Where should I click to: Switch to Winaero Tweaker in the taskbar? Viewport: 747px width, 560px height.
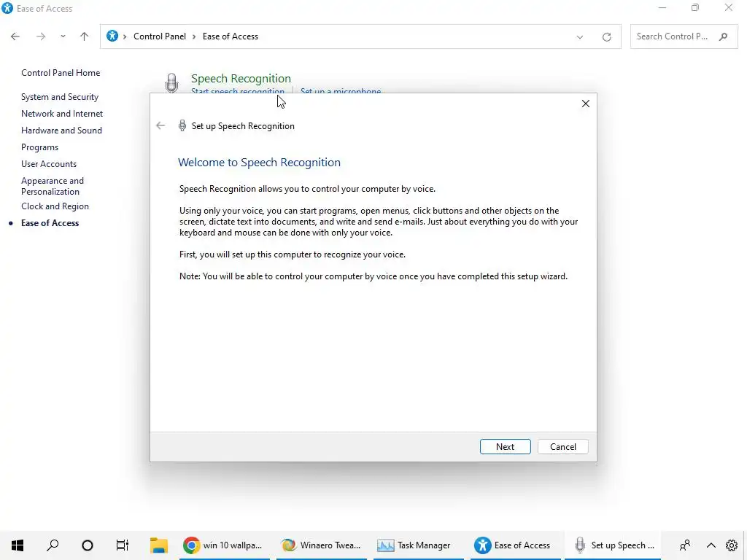click(x=322, y=545)
